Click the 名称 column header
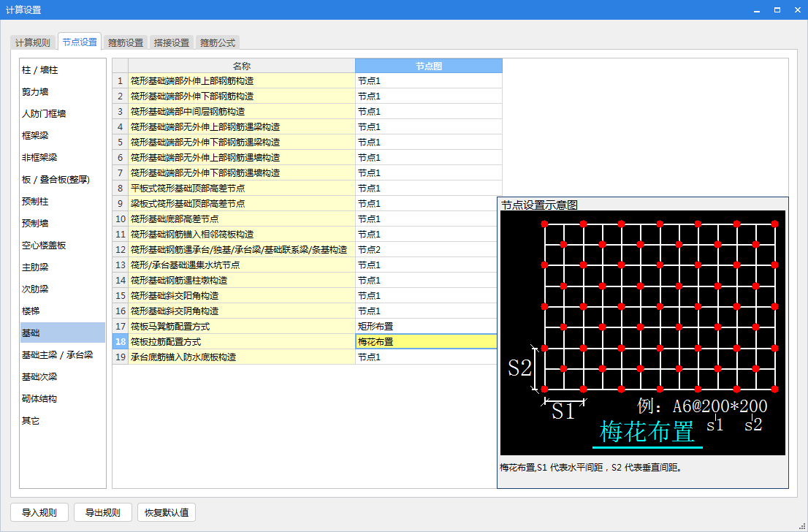808x532 pixels. point(242,66)
